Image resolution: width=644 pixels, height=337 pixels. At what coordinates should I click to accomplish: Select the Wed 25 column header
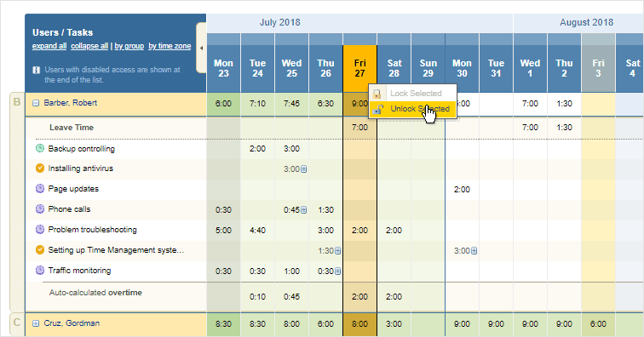click(291, 68)
